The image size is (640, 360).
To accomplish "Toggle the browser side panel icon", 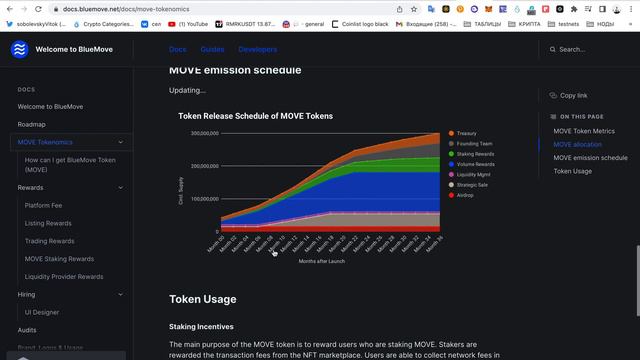I will (602, 9).
